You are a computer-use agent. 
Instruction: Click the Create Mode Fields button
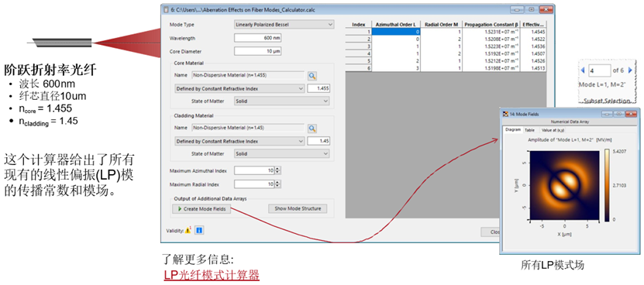tap(201, 209)
